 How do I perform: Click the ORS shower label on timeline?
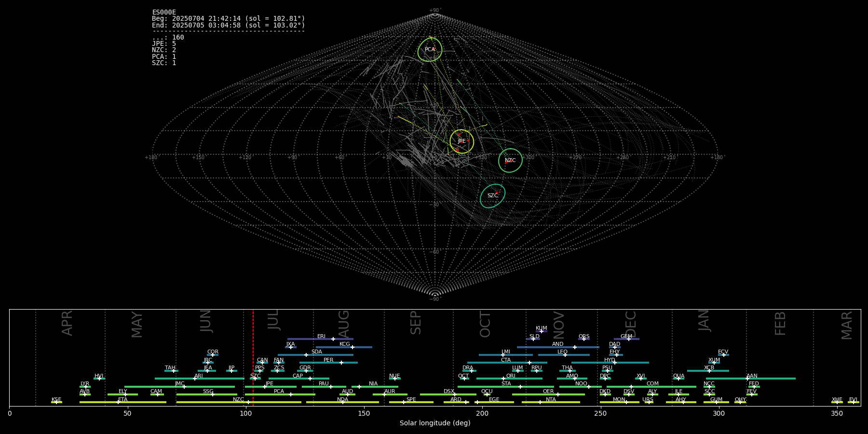[584, 337]
